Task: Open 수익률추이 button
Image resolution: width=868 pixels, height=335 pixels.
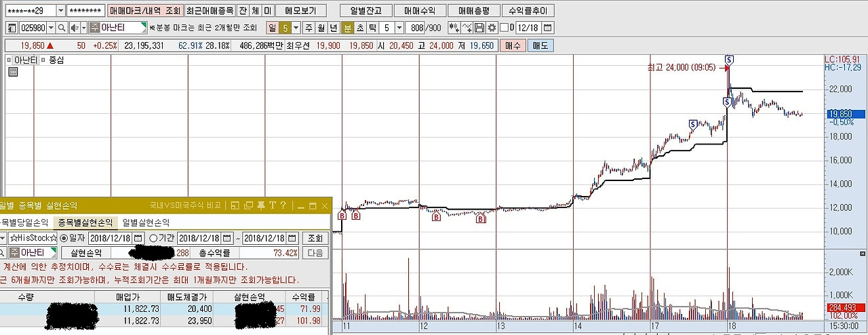Action: pyautogui.click(x=530, y=11)
